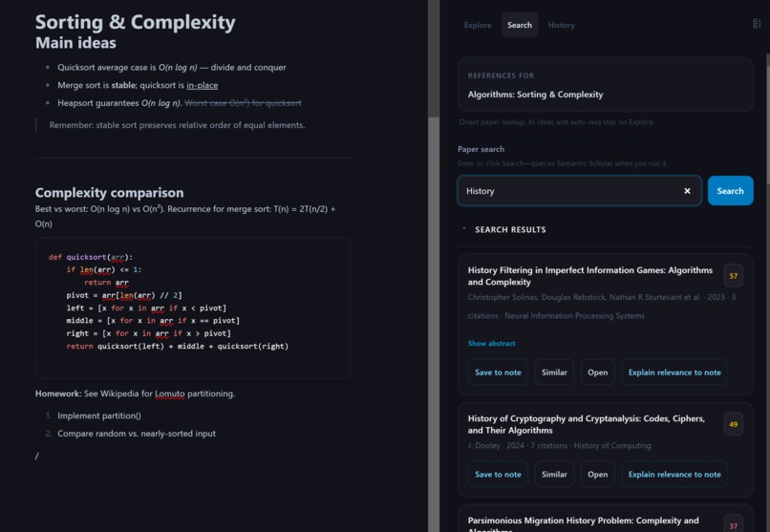Click the score badge 57

(x=733, y=276)
